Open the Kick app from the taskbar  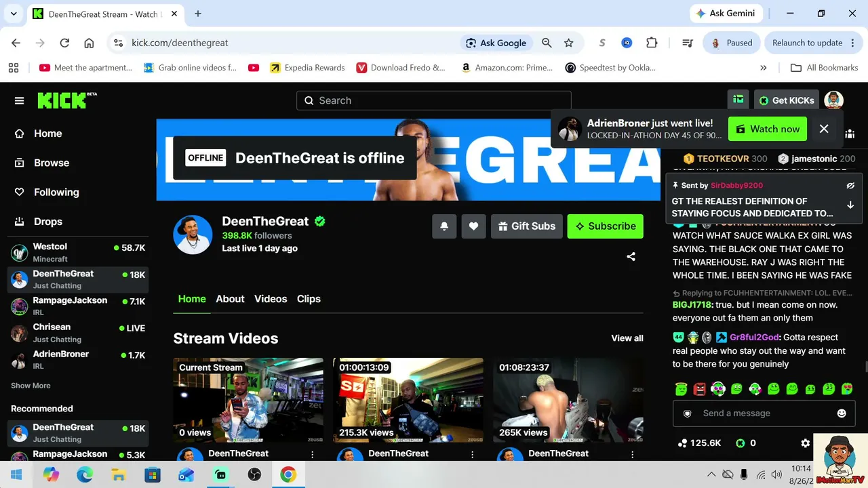[220, 474]
